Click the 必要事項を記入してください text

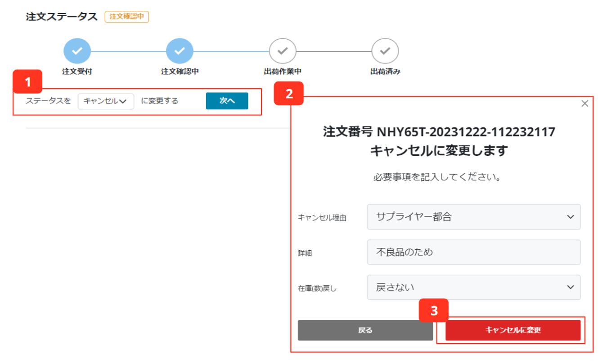click(437, 177)
